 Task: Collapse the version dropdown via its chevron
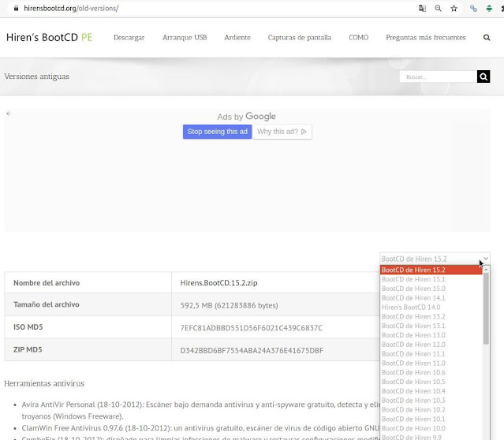click(486, 259)
